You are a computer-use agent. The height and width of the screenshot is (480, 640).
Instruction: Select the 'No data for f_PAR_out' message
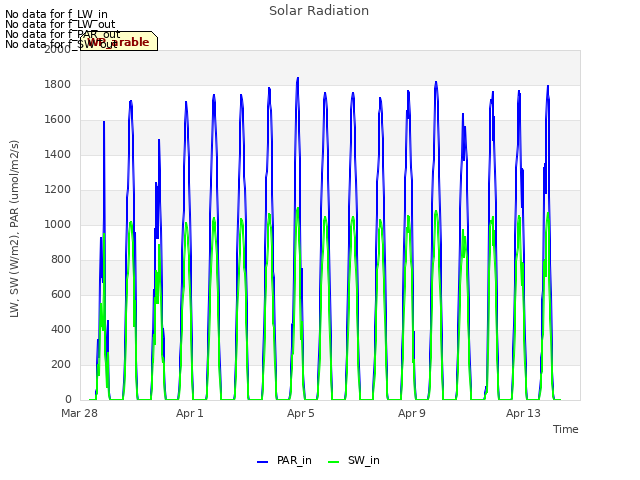63,34
